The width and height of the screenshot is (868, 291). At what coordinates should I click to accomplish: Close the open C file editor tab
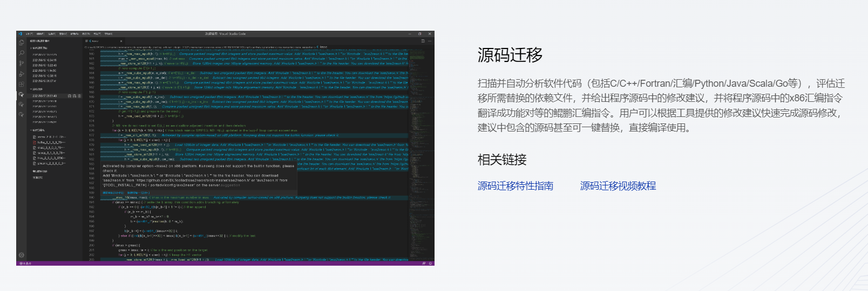pyautogui.click(x=121, y=41)
